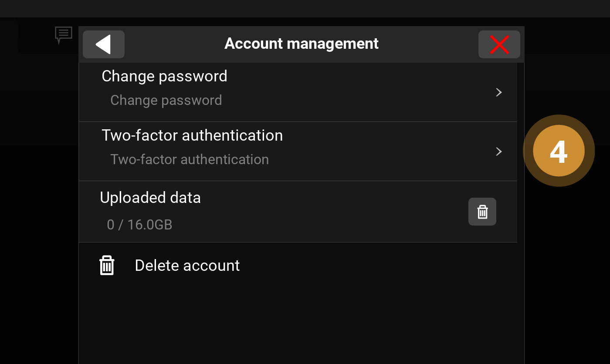This screenshot has height=364, width=610.
Task: Expand the Two-factor authentication chevron arrow
Action: point(499,152)
